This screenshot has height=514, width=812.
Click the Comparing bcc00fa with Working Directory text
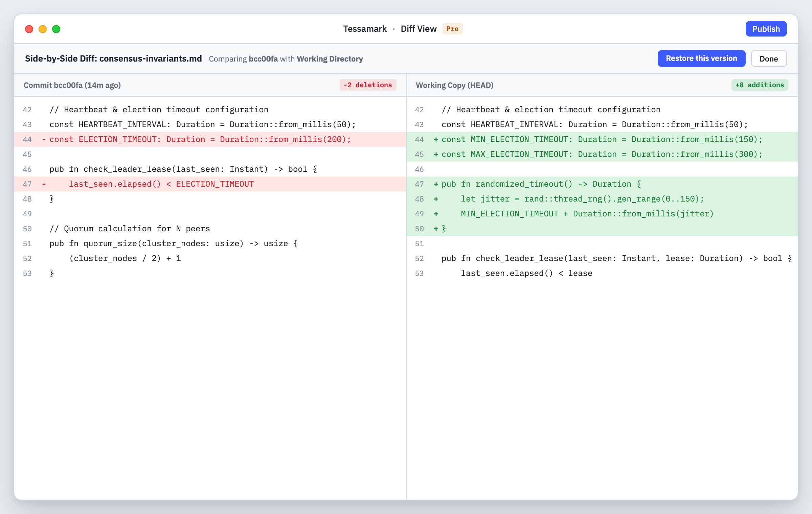[286, 59]
